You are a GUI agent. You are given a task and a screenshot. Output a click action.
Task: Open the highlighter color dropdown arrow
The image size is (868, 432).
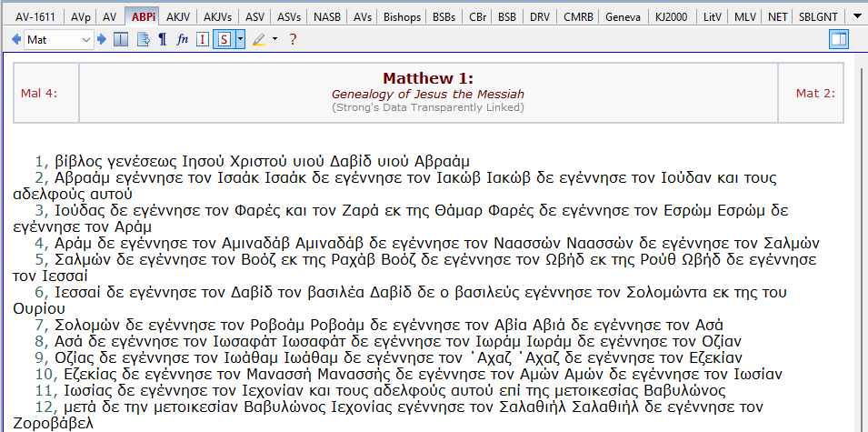[275, 39]
